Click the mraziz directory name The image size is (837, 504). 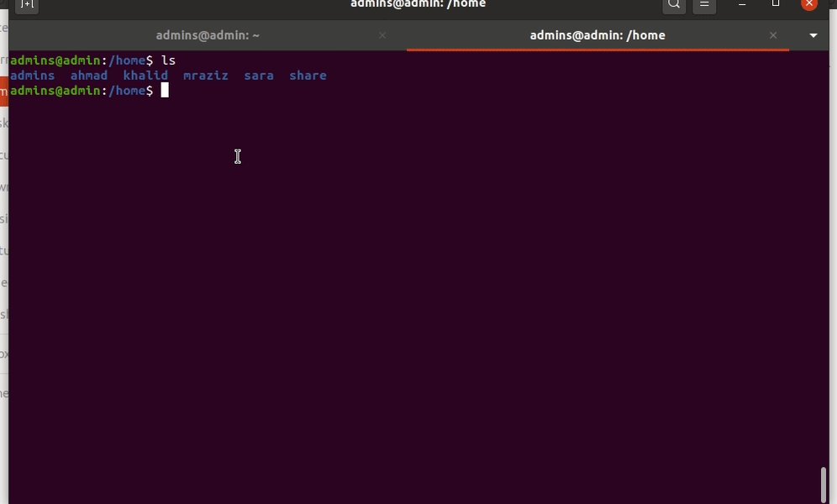(x=206, y=76)
